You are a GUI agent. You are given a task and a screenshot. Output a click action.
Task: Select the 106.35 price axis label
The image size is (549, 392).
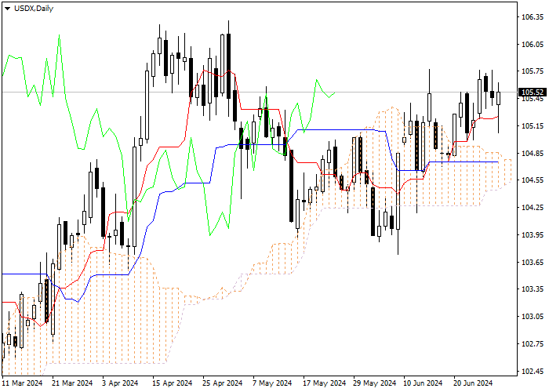[x=533, y=16]
